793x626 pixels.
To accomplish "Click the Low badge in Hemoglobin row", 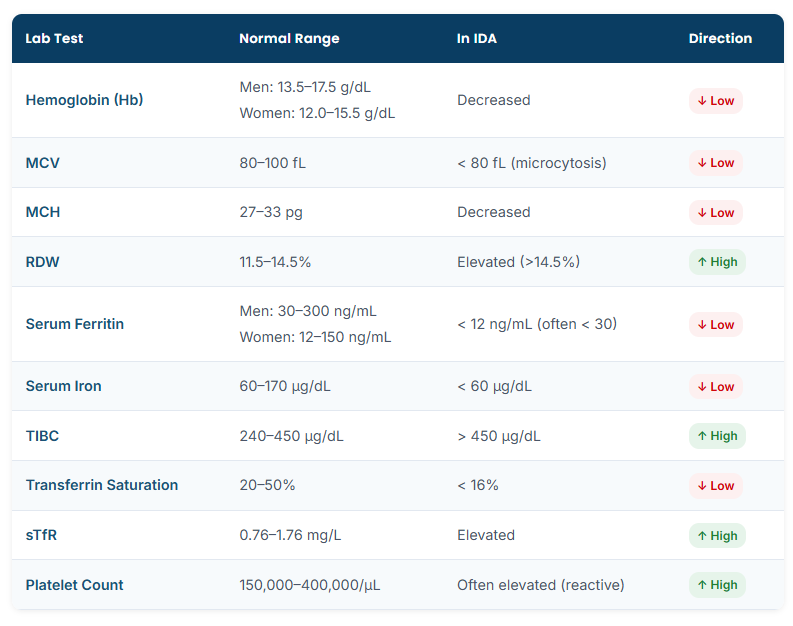I will pyautogui.click(x=716, y=101).
